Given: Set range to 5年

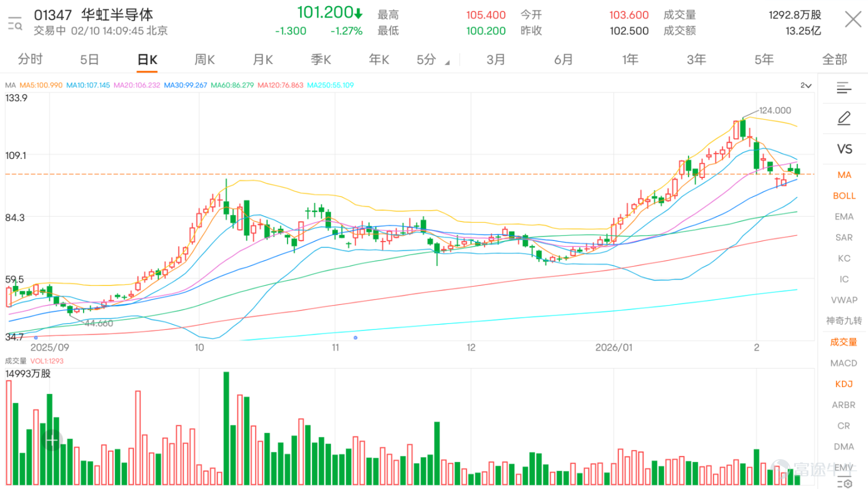Looking at the screenshot, I should coord(764,59).
